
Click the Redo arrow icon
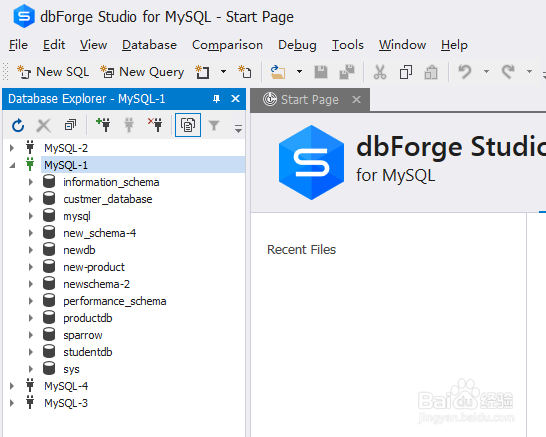click(508, 72)
